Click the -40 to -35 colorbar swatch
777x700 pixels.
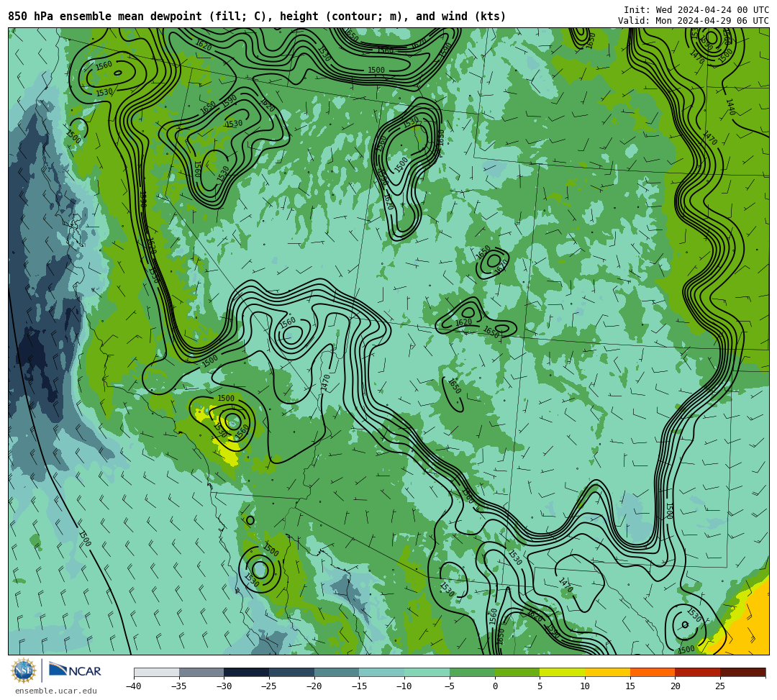pyautogui.click(x=157, y=672)
